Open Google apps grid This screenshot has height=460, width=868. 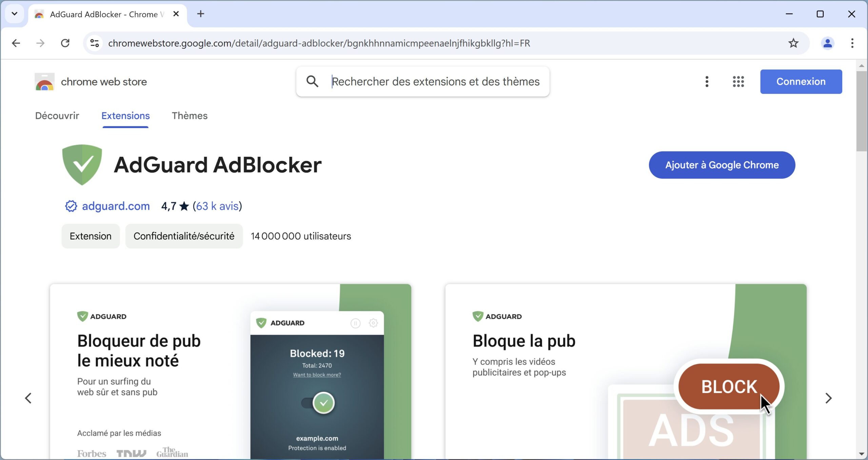(x=738, y=82)
